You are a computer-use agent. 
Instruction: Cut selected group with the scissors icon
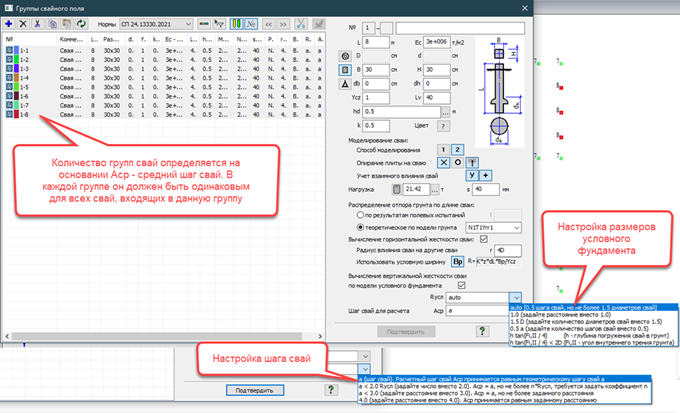pos(38,24)
